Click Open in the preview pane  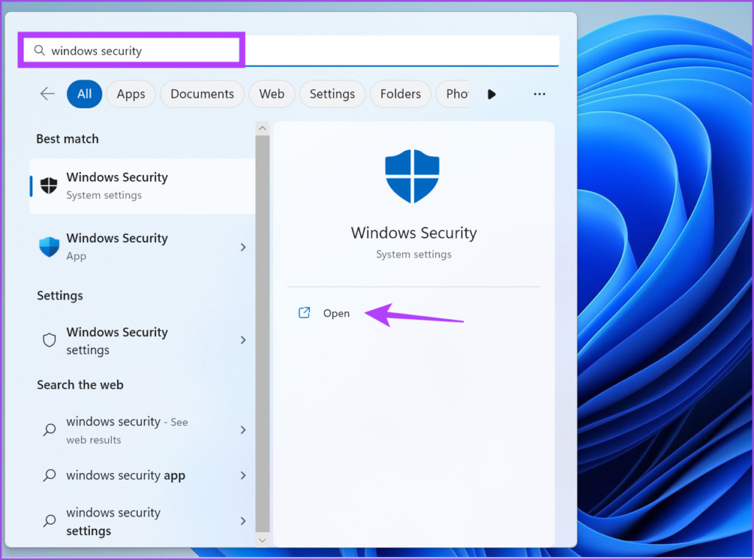click(336, 313)
